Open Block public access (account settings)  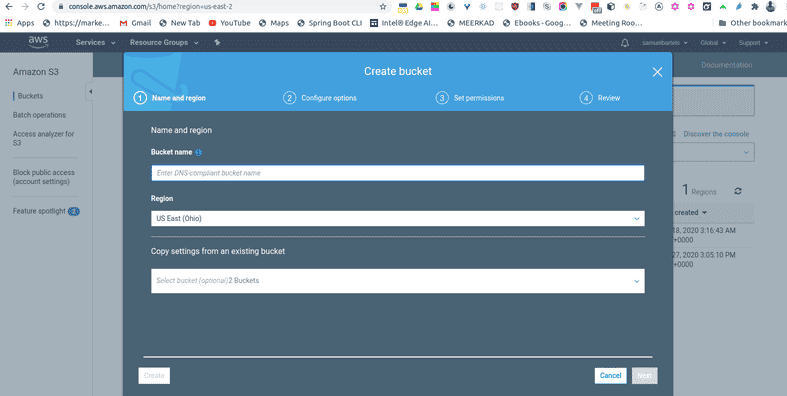point(43,177)
